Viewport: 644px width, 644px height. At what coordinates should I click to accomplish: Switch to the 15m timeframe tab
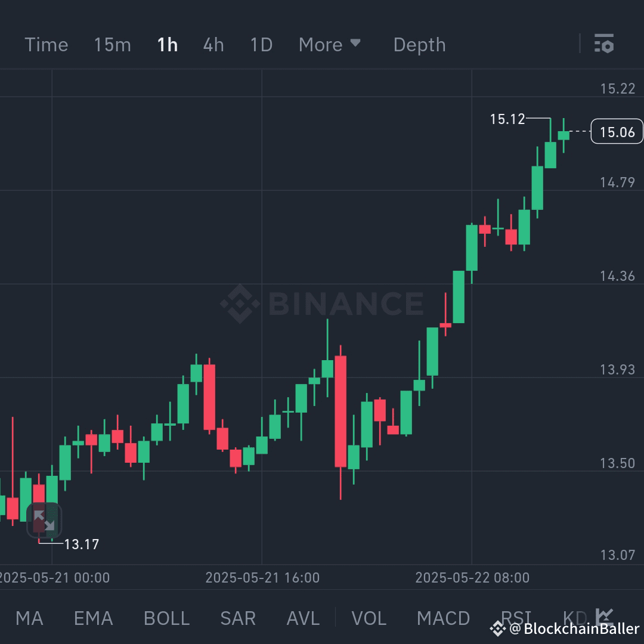tap(112, 44)
